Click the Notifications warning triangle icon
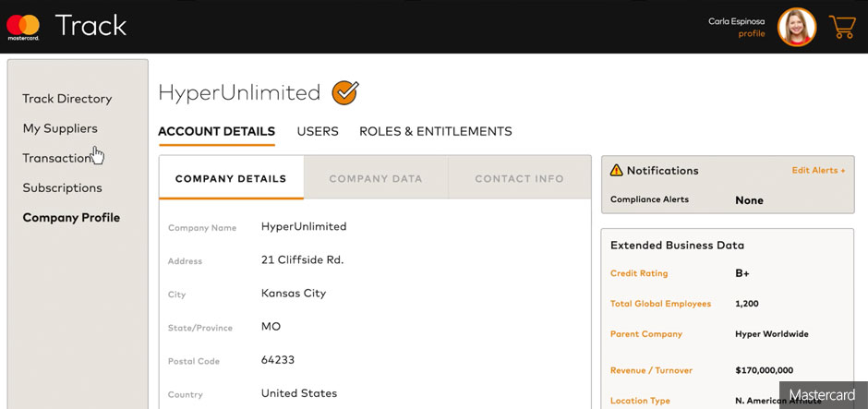The width and height of the screenshot is (868, 409). pyautogui.click(x=616, y=171)
